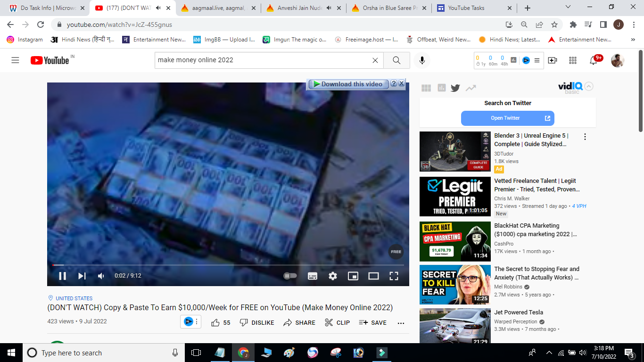Image resolution: width=644 pixels, height=362 pixels.
Task: Click UNITED STATES location link
Action: coord(74,298)
